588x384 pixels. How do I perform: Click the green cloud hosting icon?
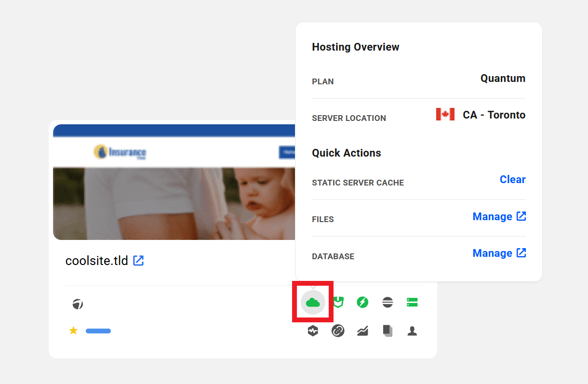click(313, 303)
